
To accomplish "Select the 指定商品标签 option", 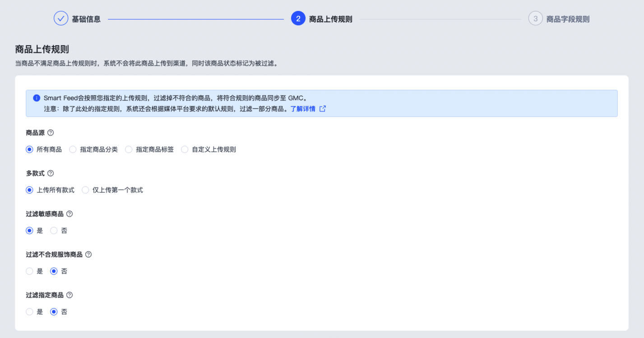I will (x=129, y=149).
